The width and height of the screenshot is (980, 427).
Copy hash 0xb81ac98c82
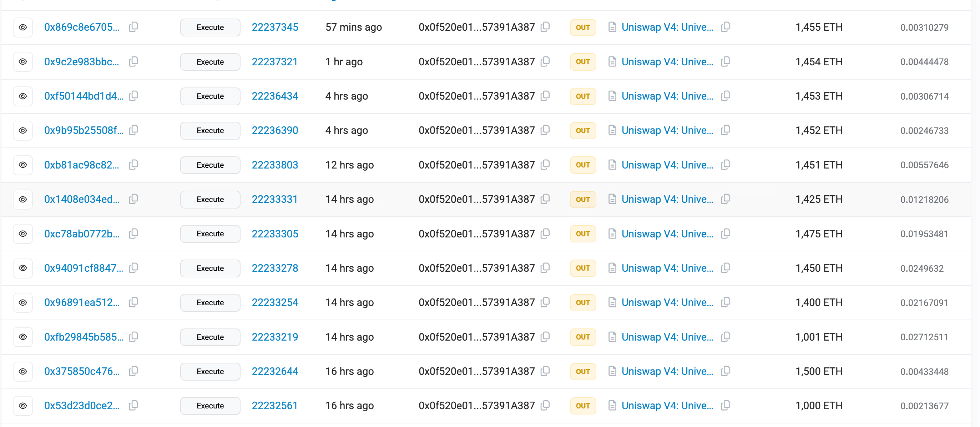(133, 165)
